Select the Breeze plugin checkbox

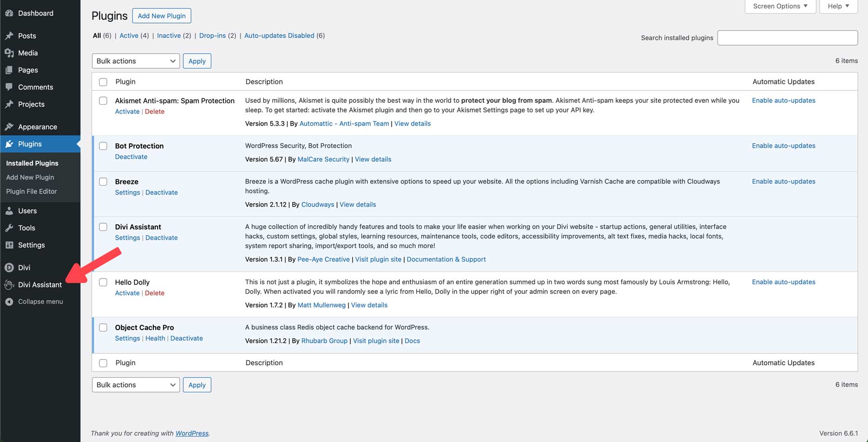[103, 181]
